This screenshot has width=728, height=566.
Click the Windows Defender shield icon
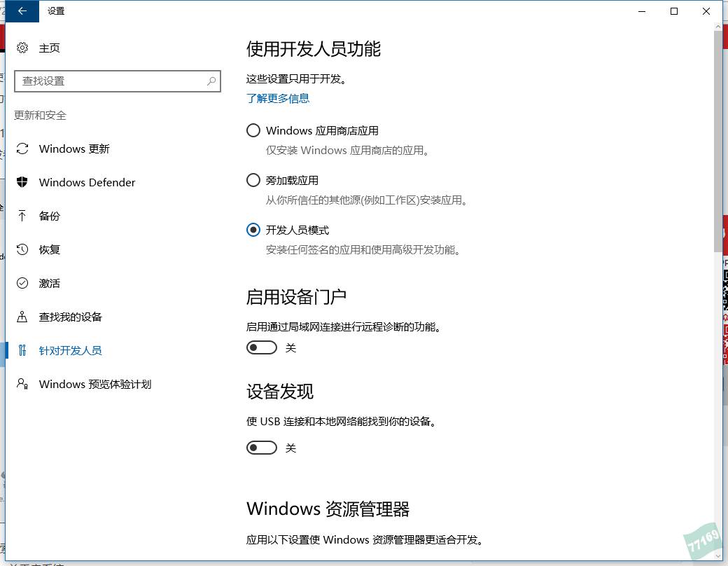22,182
